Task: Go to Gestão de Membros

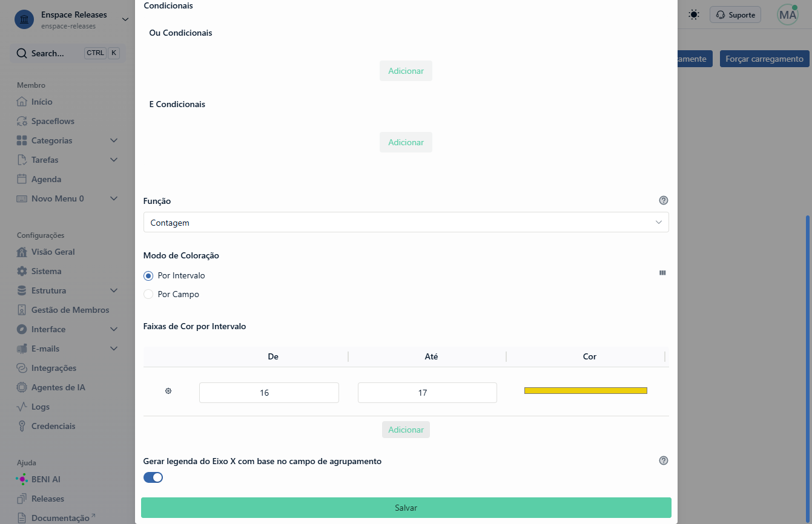Action: tap(70, 310)
